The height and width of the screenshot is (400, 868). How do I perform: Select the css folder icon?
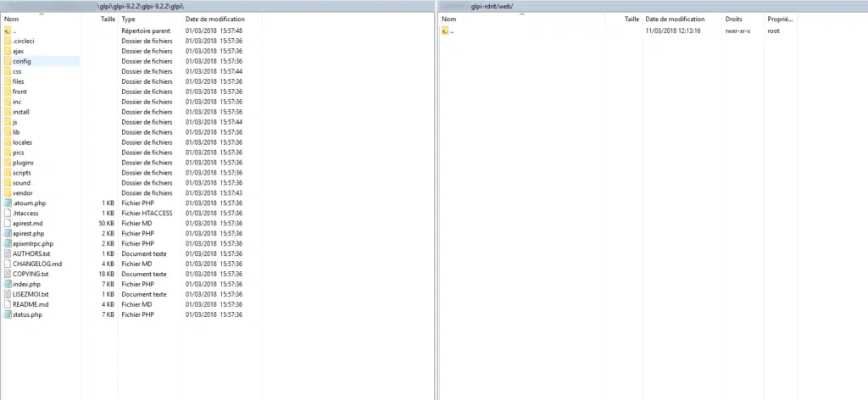tap(7, 71)
